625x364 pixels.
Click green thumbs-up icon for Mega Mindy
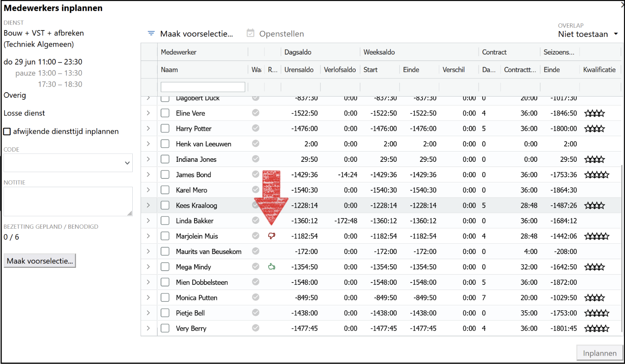[x=272, y=267]
